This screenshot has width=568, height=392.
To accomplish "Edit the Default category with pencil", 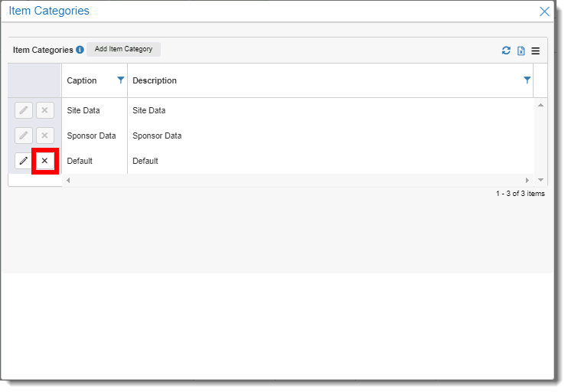I will click(x=24, y=161).
